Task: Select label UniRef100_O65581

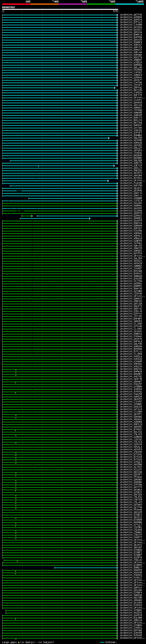Action: click(x=131, y=284)
